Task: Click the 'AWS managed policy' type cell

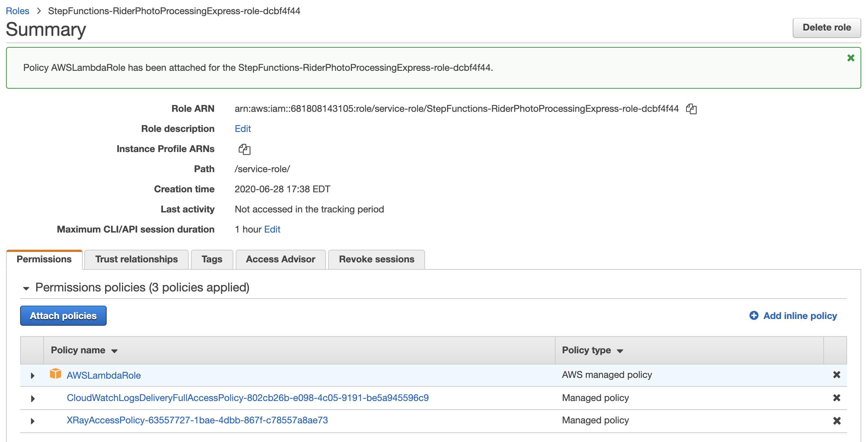Action: (607, 375)
